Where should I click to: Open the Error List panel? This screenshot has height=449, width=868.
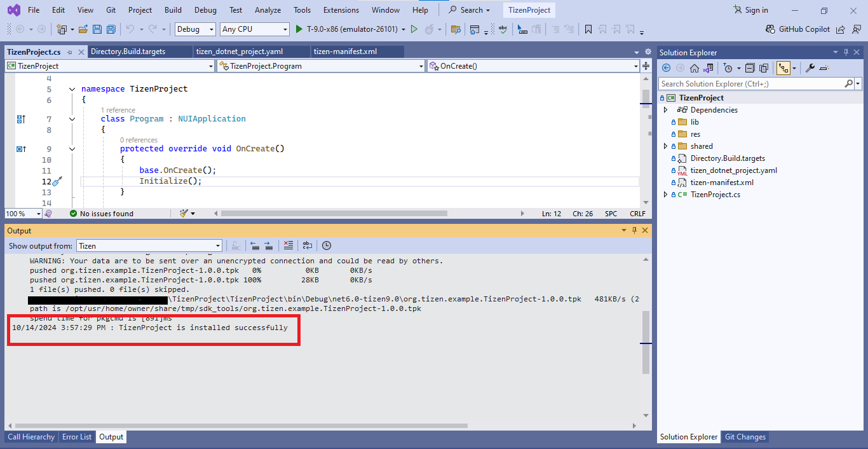pyautogui.click(x=76, y=437)
